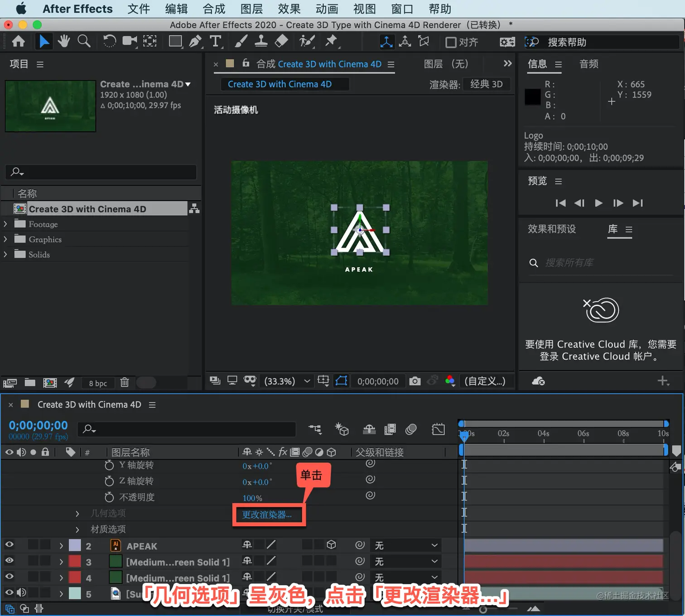Image resolution: width=685 pixels, height=616 pixels.
Task: Open the 动画 menu
Action: [327, 9]
